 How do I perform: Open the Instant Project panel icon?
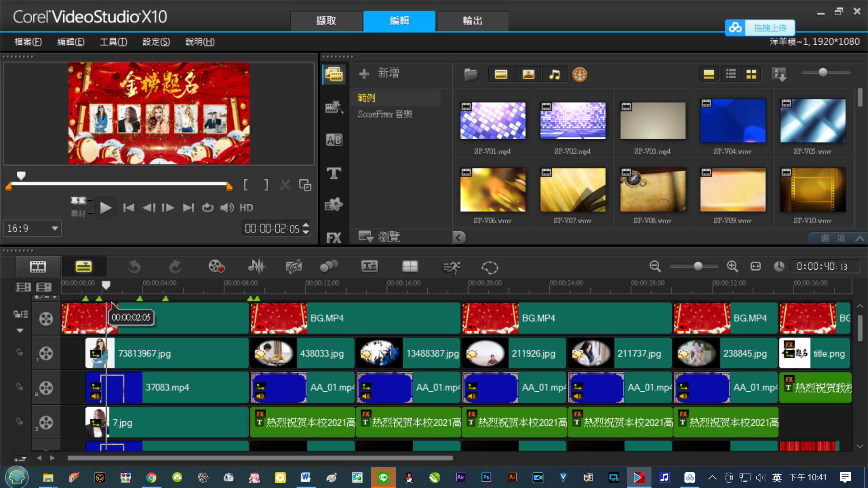[334, 107]
